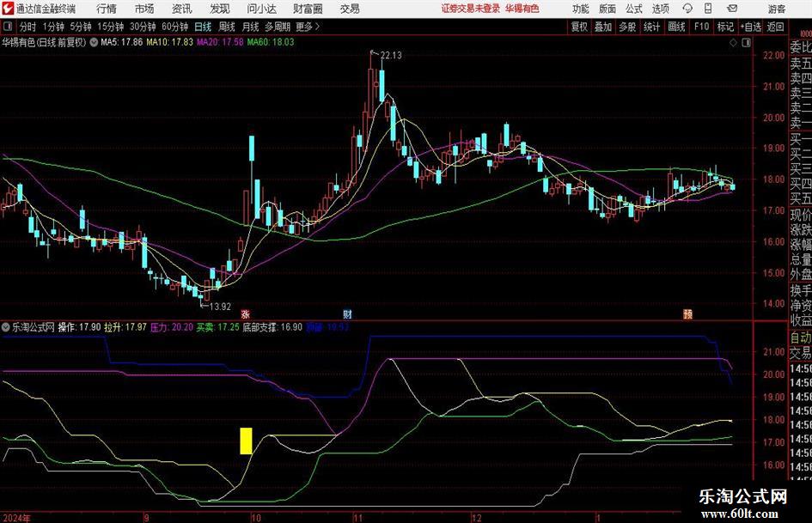Viewport: 812px width, 523px height.
Task: Click the 返回 back button
Action: tap(775, 27)
